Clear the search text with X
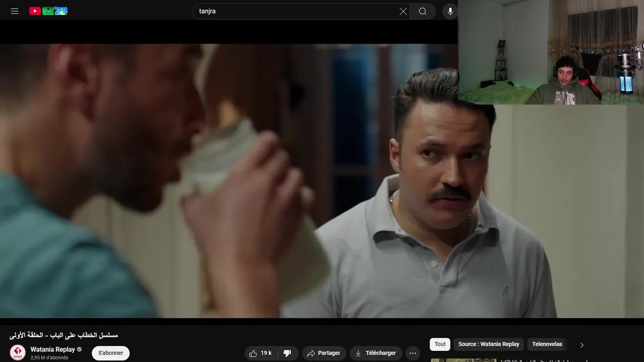Screen dimensions: 644x362 (403, 11)
